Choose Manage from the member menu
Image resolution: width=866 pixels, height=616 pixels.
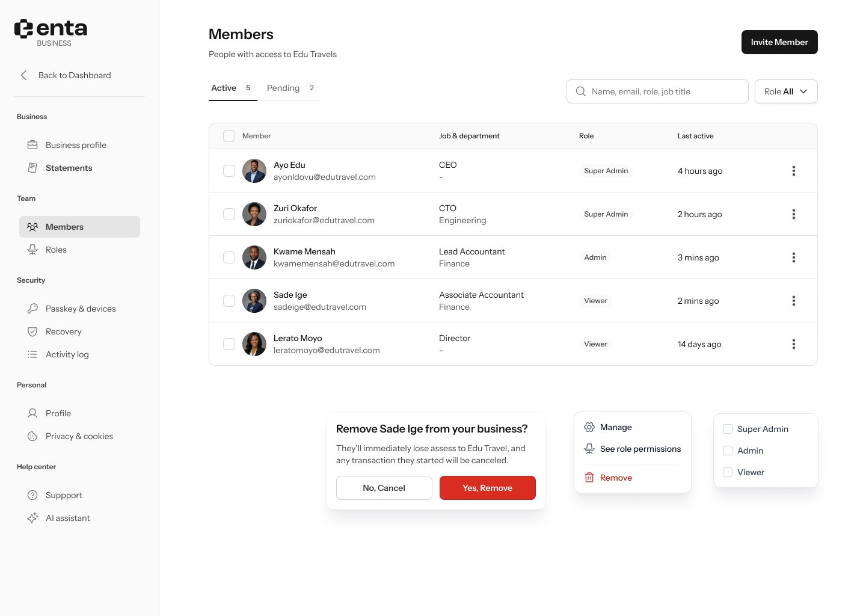pyautogui.click(x=633, y=427)
